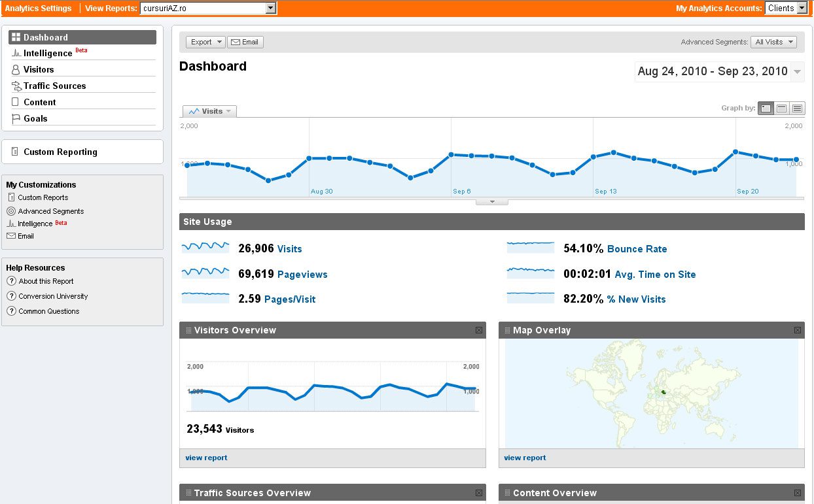The image size is (814, 504).
Task: Click the Dashboard grid icon in sidebar
Action: pyautogui.click(x=16, y=37)
